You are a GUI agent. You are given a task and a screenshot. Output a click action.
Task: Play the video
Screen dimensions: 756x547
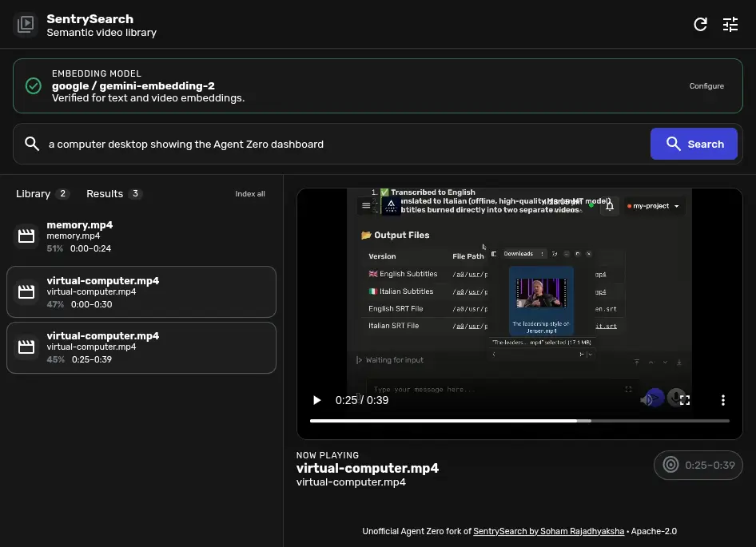[x=316, y=400]
